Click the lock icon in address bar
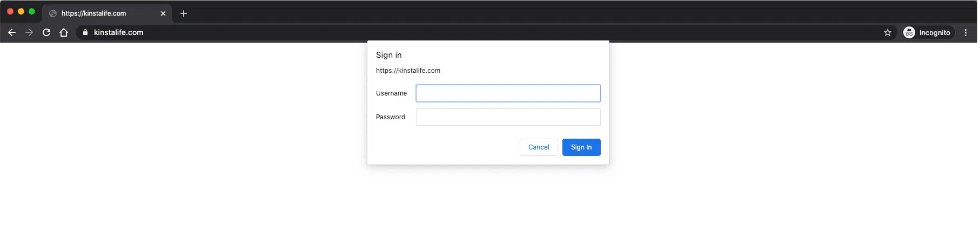The width and height of the screenshot is (980, 252). click(85, 32)
